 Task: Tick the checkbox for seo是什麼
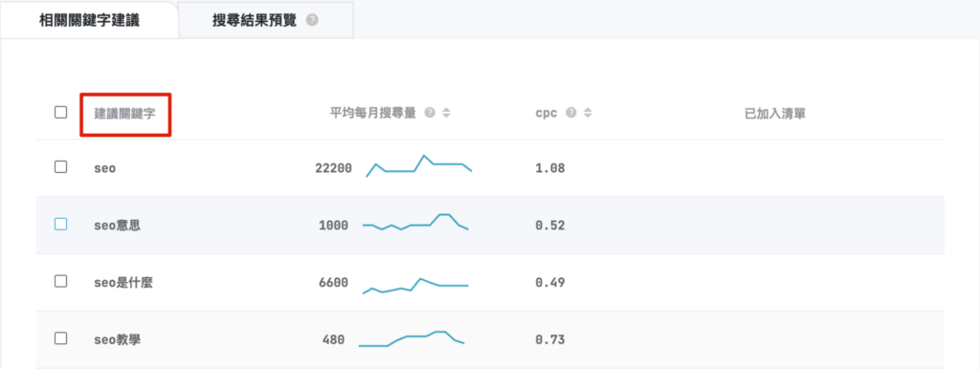60,282
